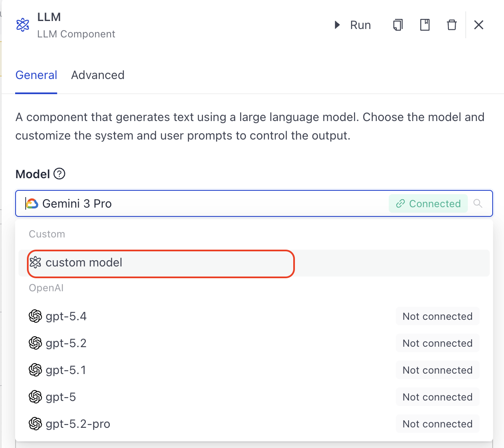504x448 pixels.
Task: Click the duplicate component icon
Action: point(398,25)
